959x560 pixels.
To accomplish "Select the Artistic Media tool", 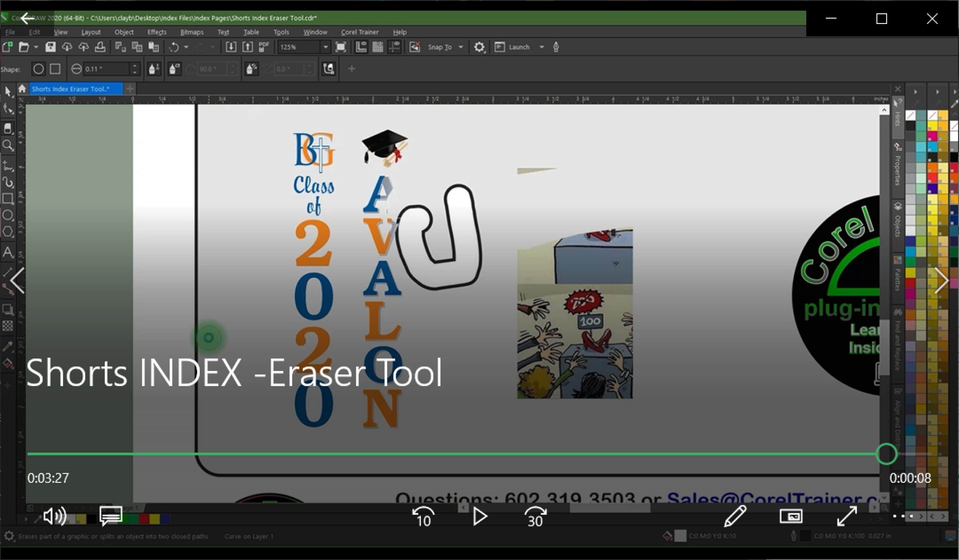I will pos(8,182).
